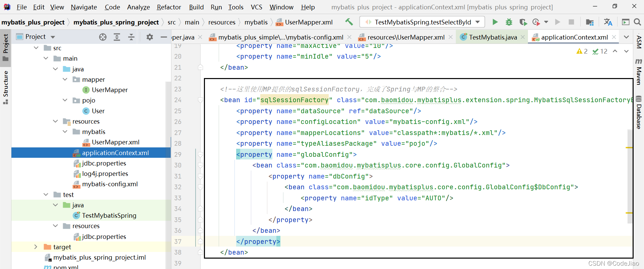Image resolution: width=644 pixels, height=269 pixels.
Task: Open the Navigate menu
Action: click(84, 7)
